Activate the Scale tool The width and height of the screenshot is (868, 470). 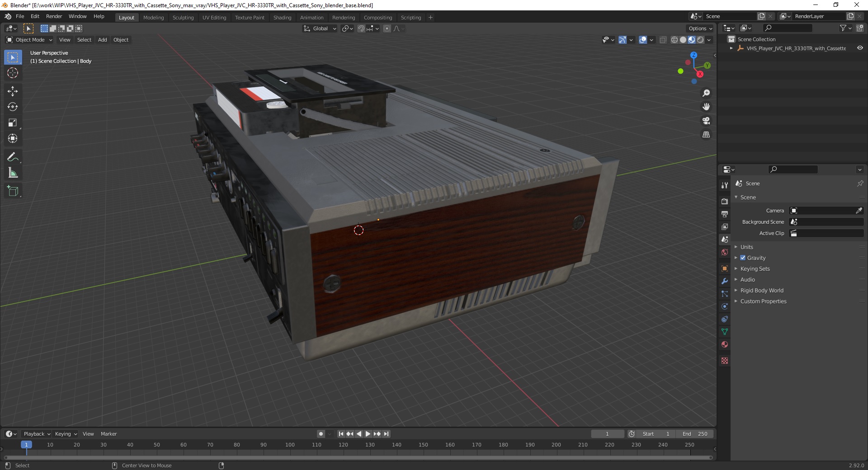point(13,123)
